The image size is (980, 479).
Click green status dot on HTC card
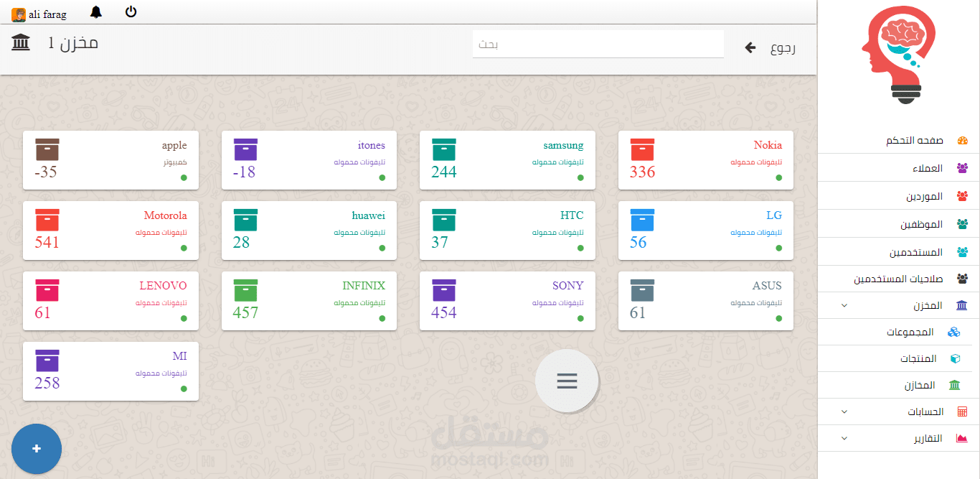tap(580, 248)
